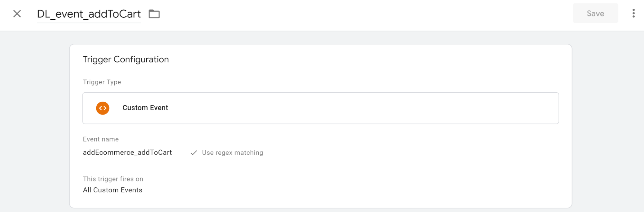The height and width of the screenshot is (212, 644).
Task: Click the orange Custom Event code icon
Action: point(103,108)
